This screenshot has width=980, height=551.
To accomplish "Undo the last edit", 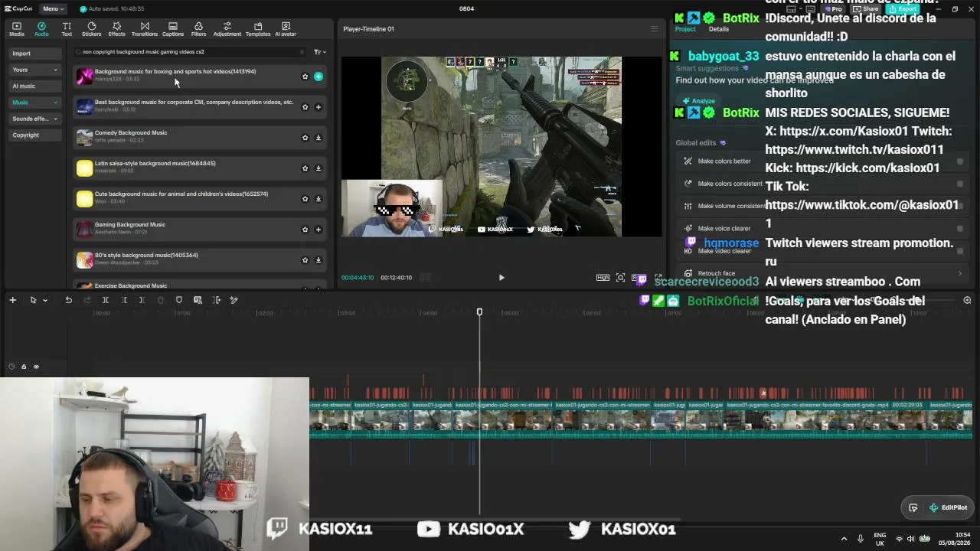I will [68, 300].
